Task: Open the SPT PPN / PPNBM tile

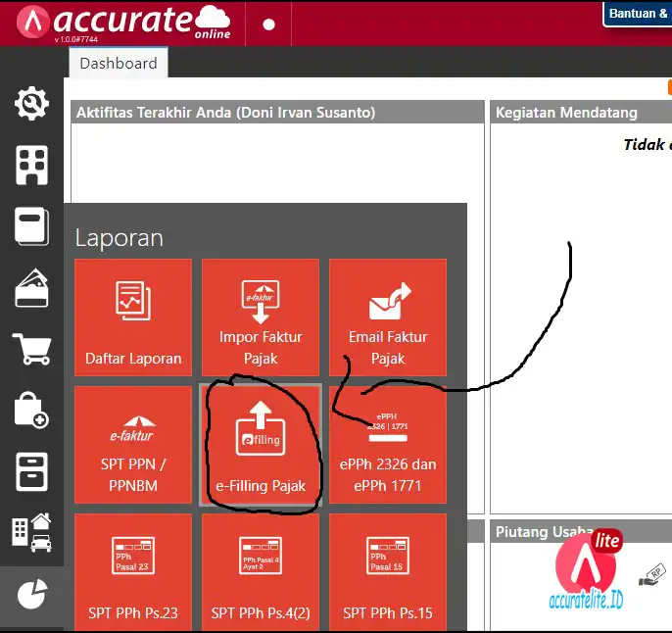Action: pos(133,445)
